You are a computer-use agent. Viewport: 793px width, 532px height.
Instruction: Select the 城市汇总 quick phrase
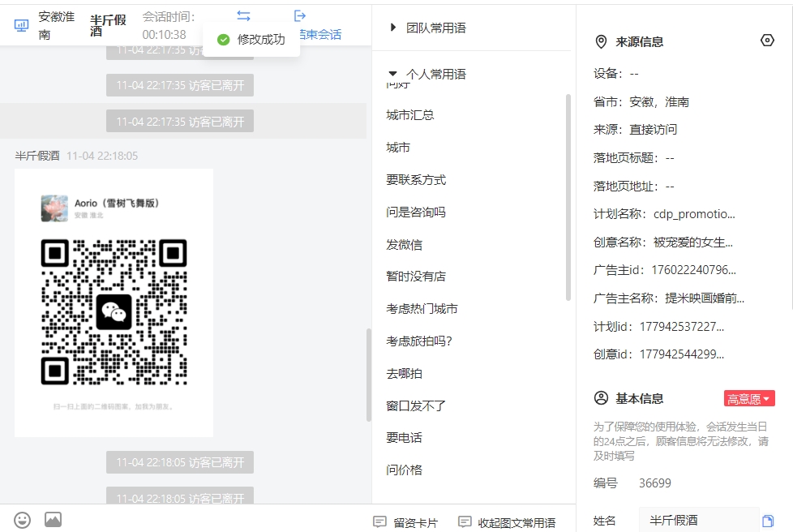[x=410, y=115]
